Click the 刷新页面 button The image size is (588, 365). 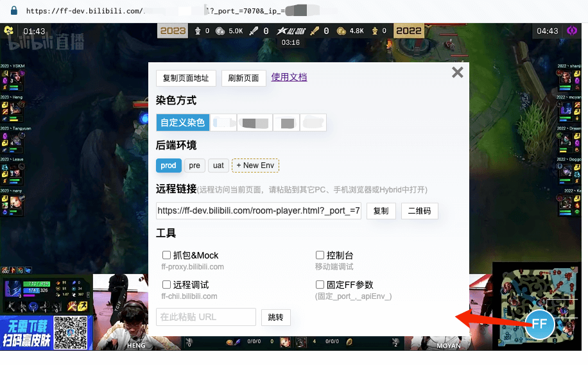244,78
